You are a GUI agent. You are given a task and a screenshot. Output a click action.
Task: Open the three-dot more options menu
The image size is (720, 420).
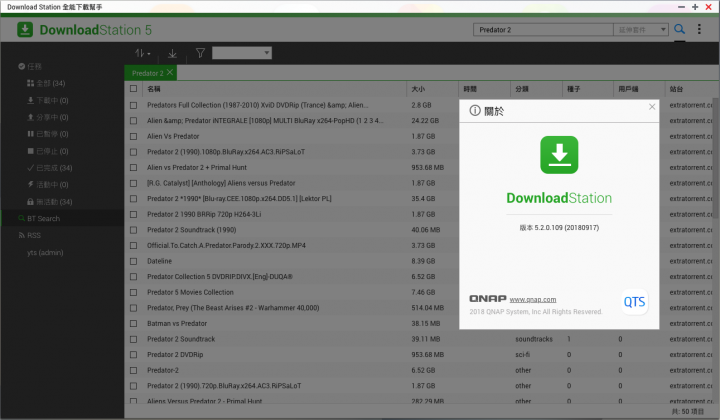coord(699,29)
